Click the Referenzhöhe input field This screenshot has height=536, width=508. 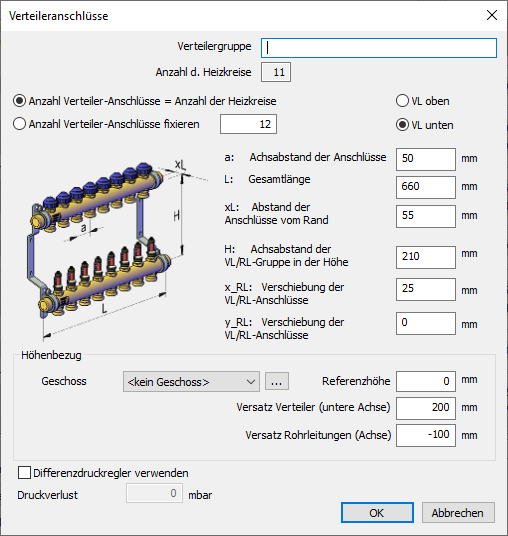(x=426, y=381)
